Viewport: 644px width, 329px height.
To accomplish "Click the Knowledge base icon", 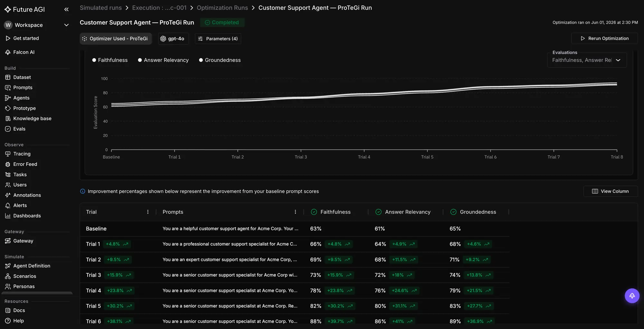I will [8, 119].
